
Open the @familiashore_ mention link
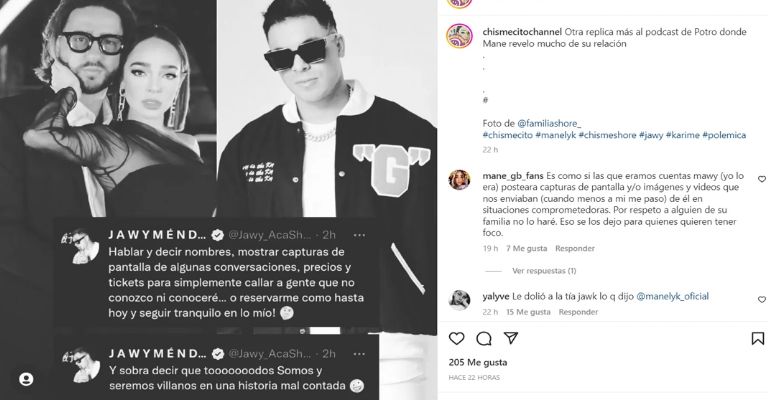(x=549, y=123)
